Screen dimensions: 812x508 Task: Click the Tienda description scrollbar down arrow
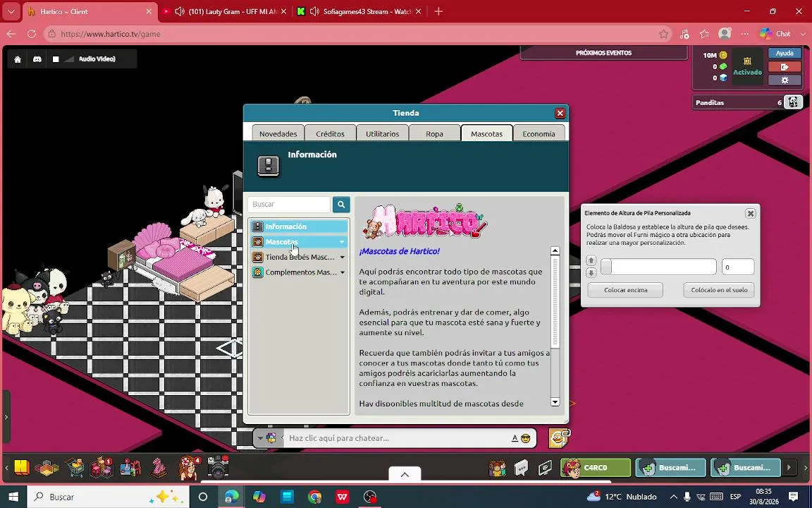pos(555,402)
